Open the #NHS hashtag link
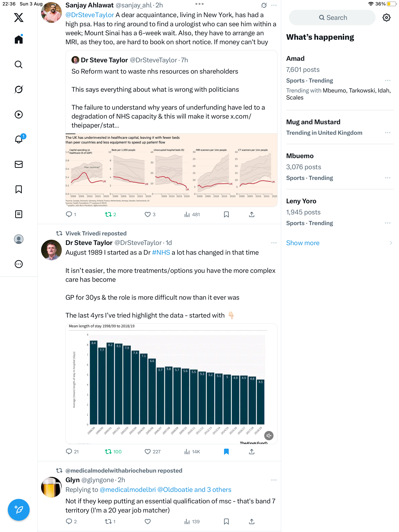This screenshot has height=532, width=399. [x=161, y=253]
